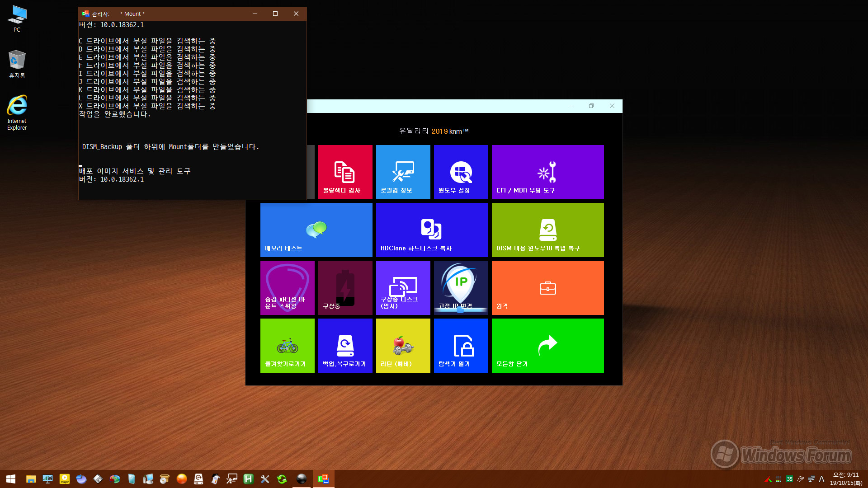The width and height of the screenshot is (868, 488).
Task: Click the 유틸리티 2019 knm™ title text
Action: coord(434,131)
